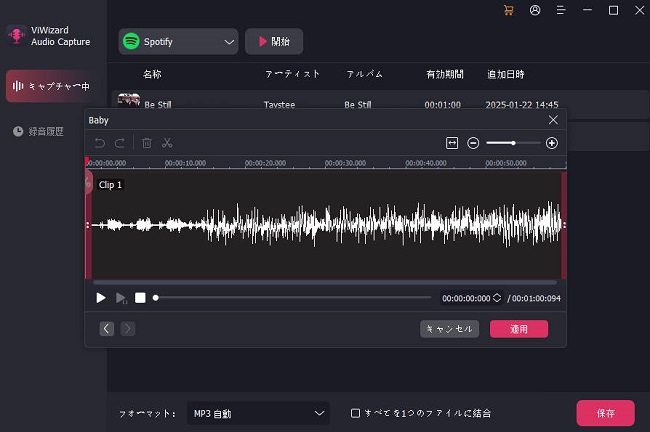This screenshot has height=432, width=650.
Task: Click the Clip 1 label
Action: (110, 185)
